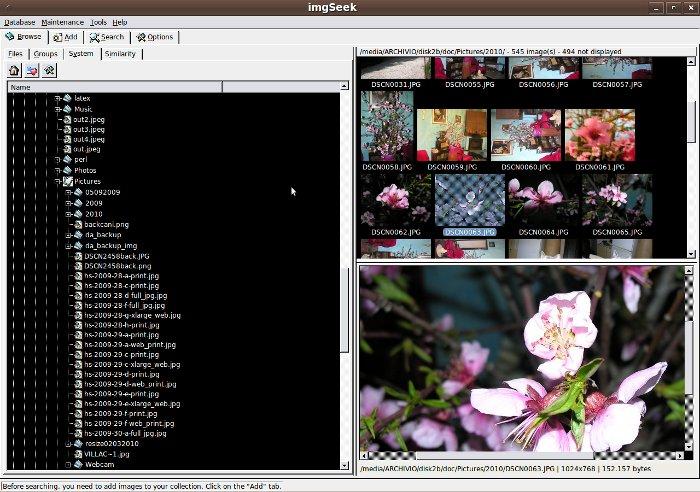
Task: Expand the 2010 folder
Action: click(68, 214)
